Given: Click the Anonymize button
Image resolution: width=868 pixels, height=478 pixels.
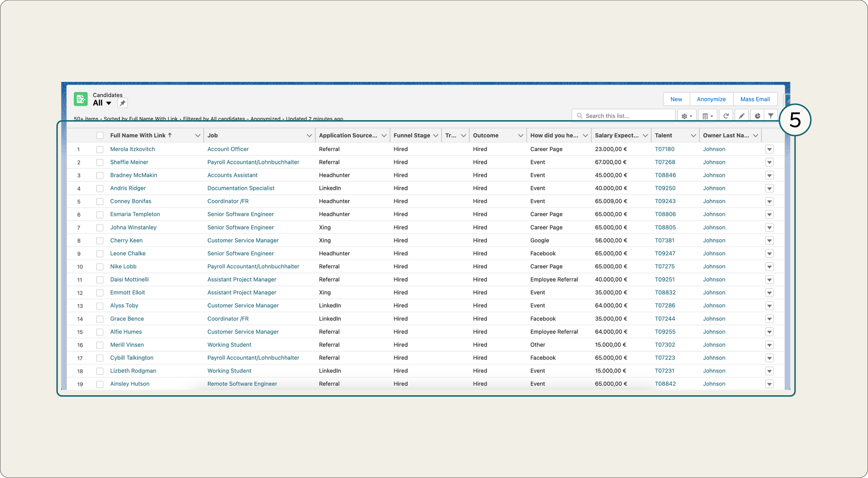Looking at the screenshot, I should [x=711, y=99].
